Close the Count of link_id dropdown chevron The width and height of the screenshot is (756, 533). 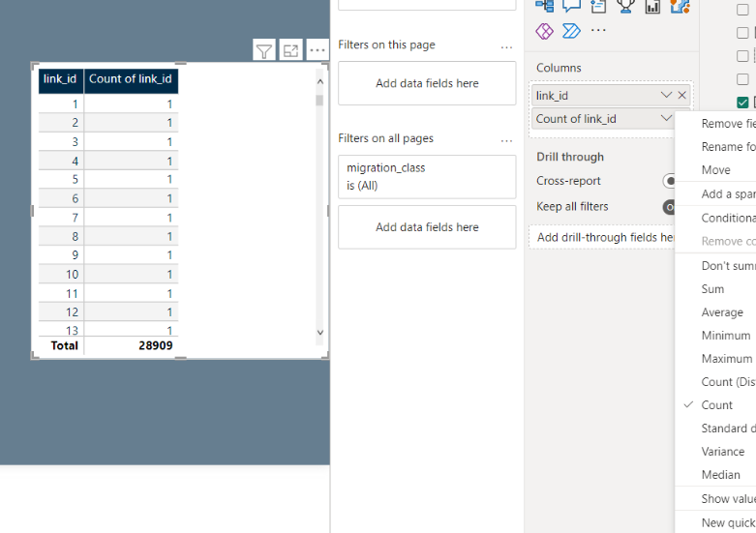[x=666, y=118]
